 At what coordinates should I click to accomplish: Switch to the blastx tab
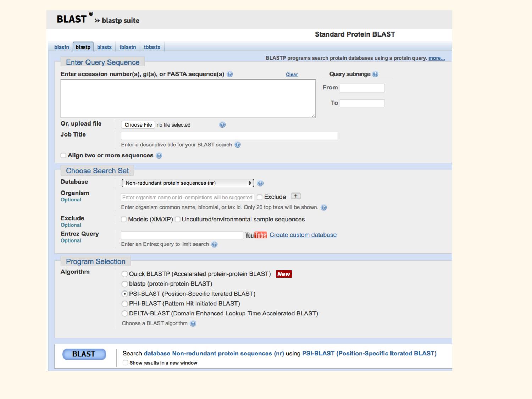click(x=104, y=47)
